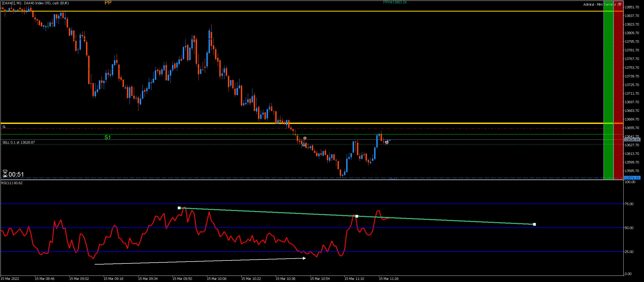Click the RSI '50.00' level value
The width and height of the screenshot is (644, 282).
(629, 228)
